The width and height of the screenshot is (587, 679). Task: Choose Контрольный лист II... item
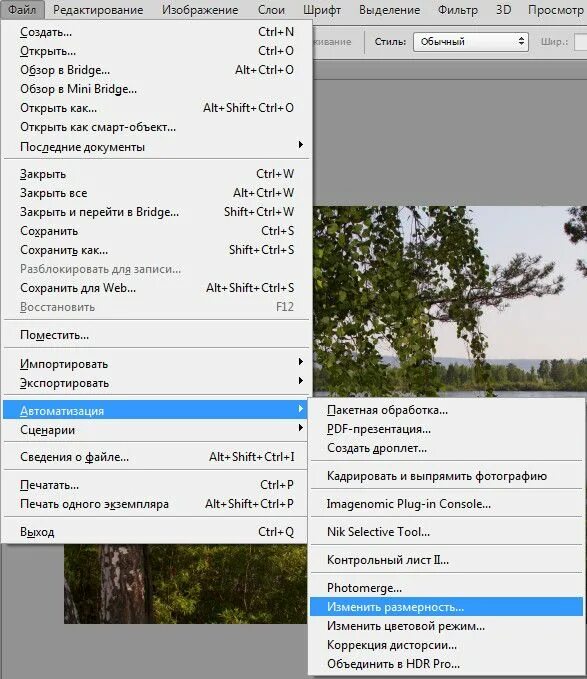[446, 560]
